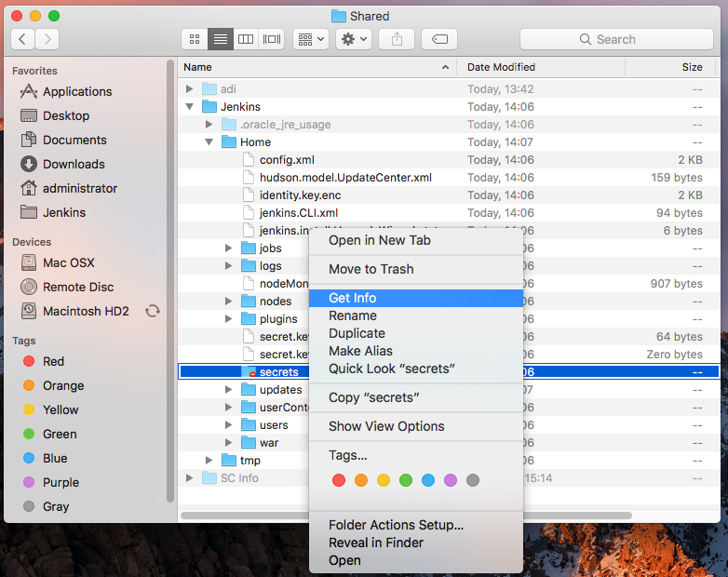Image resolution: width=728 pixels, height=577 pixels.
Task: Expand the tmp folder
Action: click(209, 460)
